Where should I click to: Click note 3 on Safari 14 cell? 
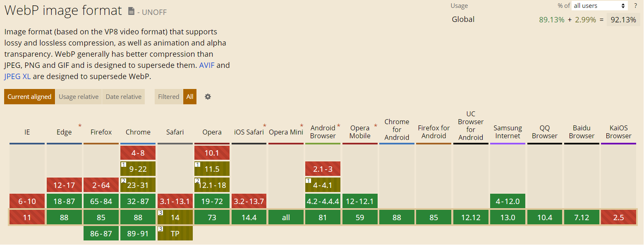160,213
